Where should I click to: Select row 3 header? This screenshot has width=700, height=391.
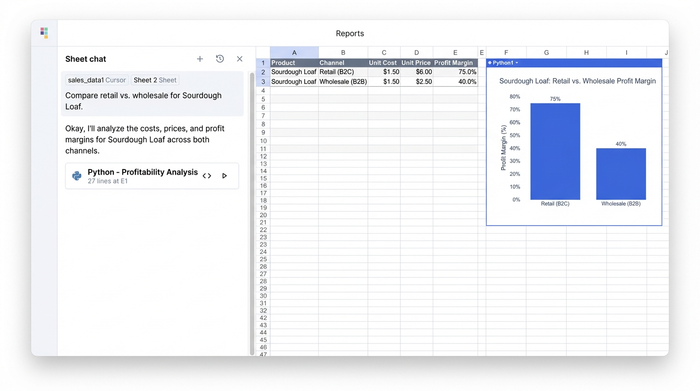coord(263,82)
